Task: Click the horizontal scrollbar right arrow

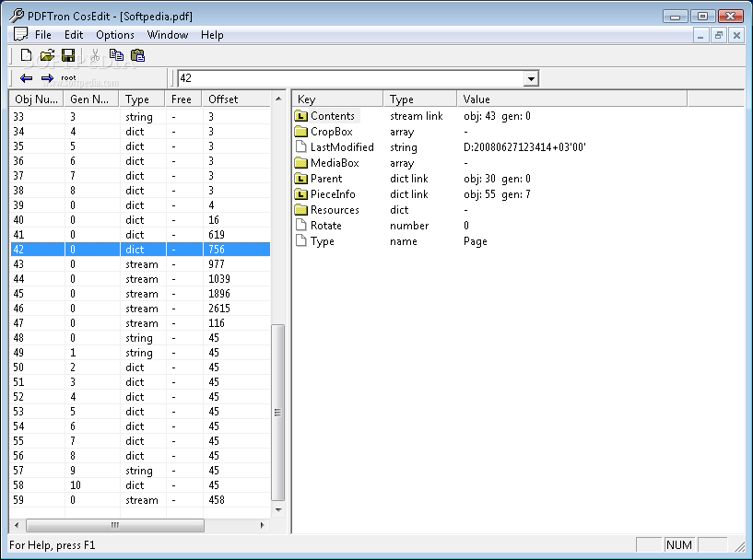Action: 262,525
